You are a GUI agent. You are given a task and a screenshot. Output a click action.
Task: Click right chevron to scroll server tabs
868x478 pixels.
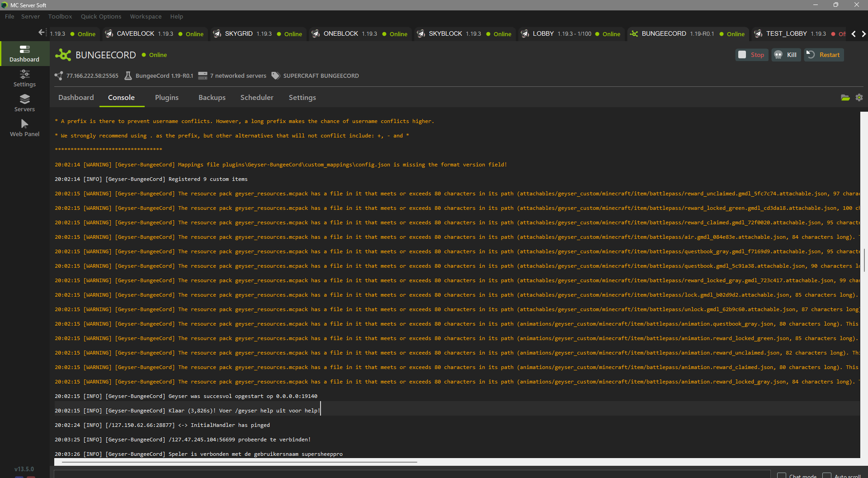pos(863,33)
